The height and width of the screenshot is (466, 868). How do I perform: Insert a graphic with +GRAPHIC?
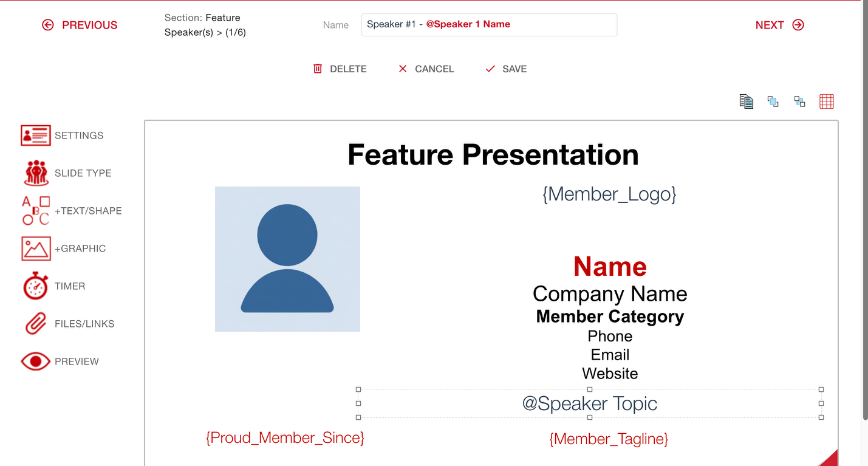(x=63, y=248)
